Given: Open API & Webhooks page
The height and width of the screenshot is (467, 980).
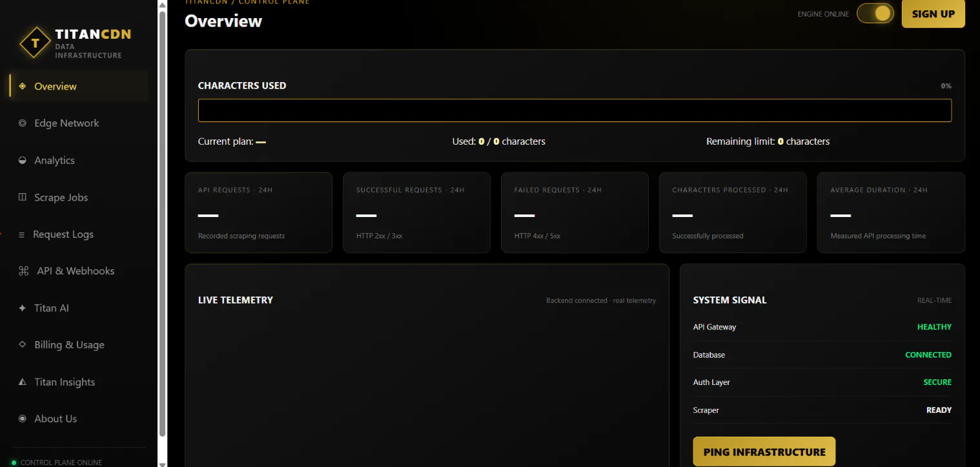Looking at the screenshot, I should coord(79,271).
